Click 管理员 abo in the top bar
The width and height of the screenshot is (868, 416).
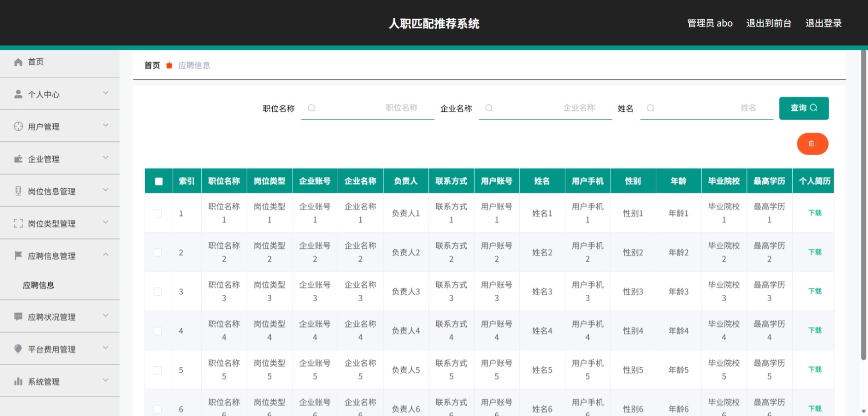pos(709,23)
